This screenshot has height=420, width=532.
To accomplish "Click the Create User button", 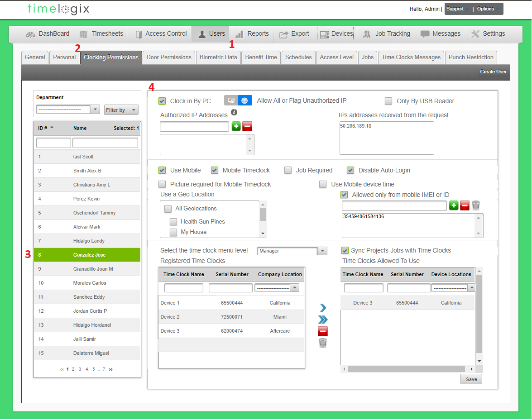I will (x=494, y=72).
